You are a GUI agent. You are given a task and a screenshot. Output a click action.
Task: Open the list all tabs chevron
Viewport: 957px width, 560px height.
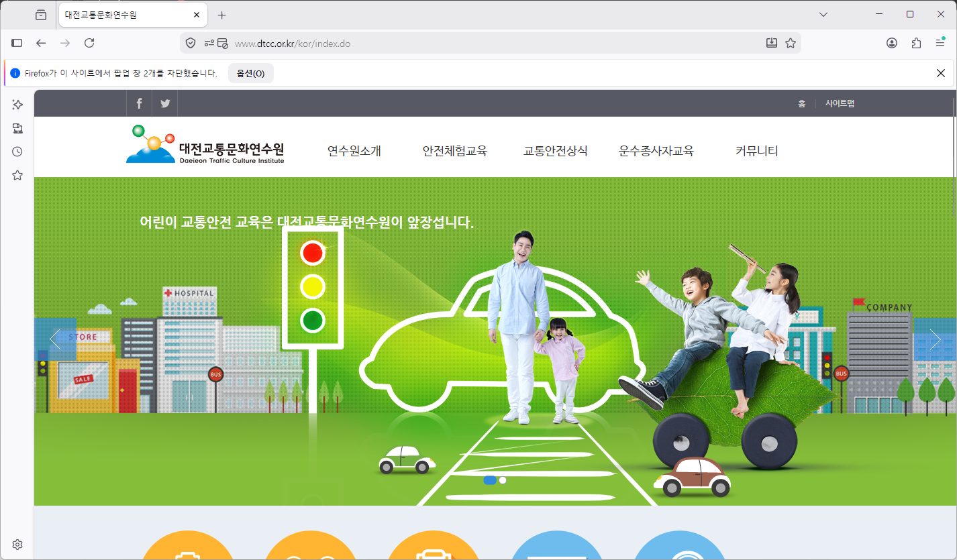tap(823, 15)
